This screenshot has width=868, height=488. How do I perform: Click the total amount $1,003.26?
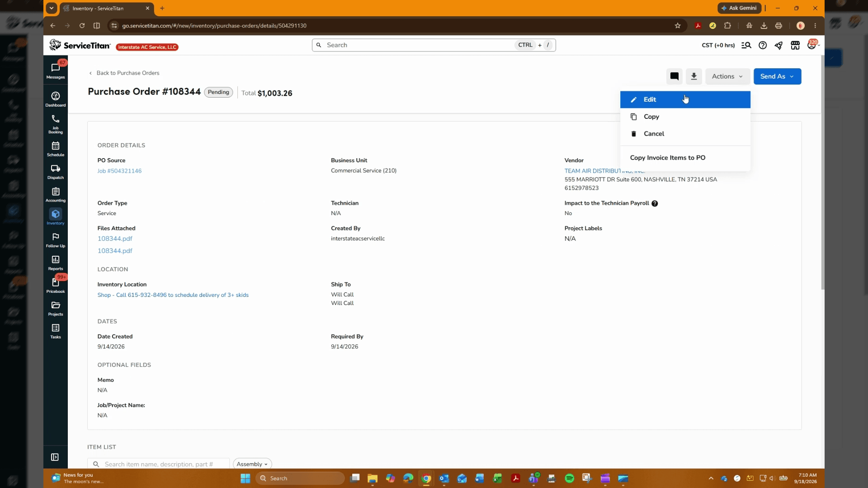point(275,93)
